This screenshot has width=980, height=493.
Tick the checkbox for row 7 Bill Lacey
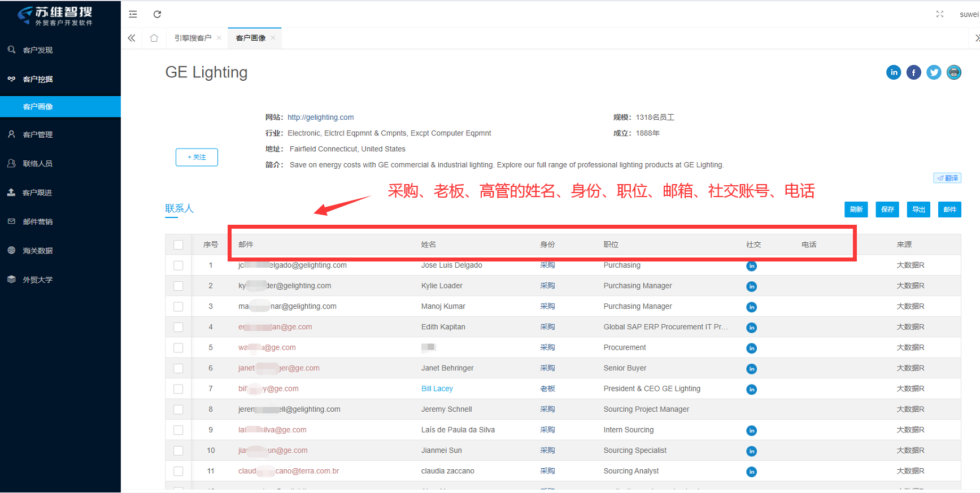pos(178,389)
